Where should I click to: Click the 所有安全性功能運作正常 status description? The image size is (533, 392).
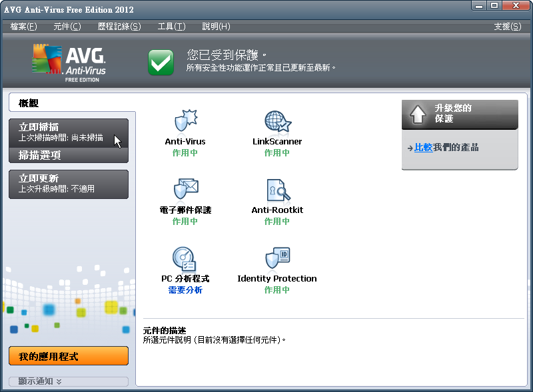point(261,68)
